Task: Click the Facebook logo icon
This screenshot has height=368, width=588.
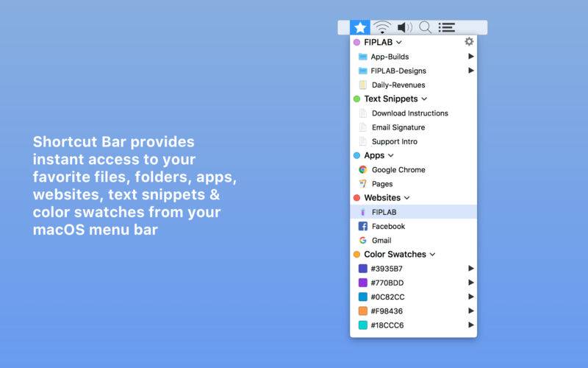Action: coord(362,226)
